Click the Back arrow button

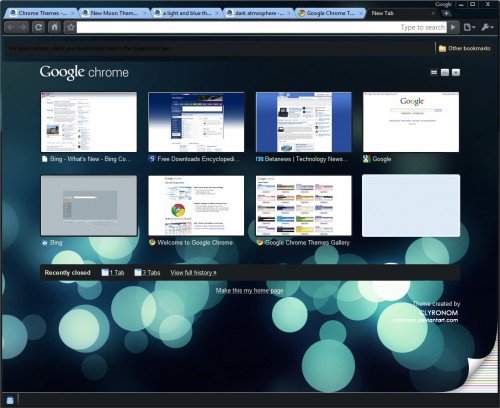click(x=10, y=27)
